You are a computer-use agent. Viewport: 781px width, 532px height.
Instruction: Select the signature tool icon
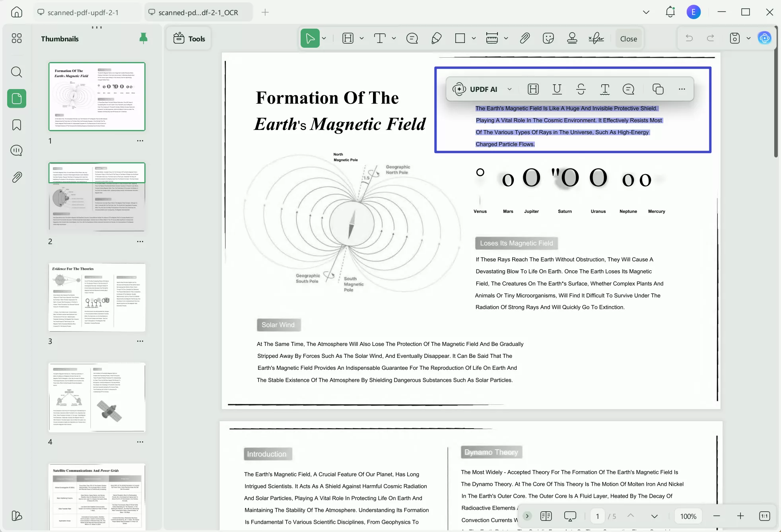click(x=596, y=39)
